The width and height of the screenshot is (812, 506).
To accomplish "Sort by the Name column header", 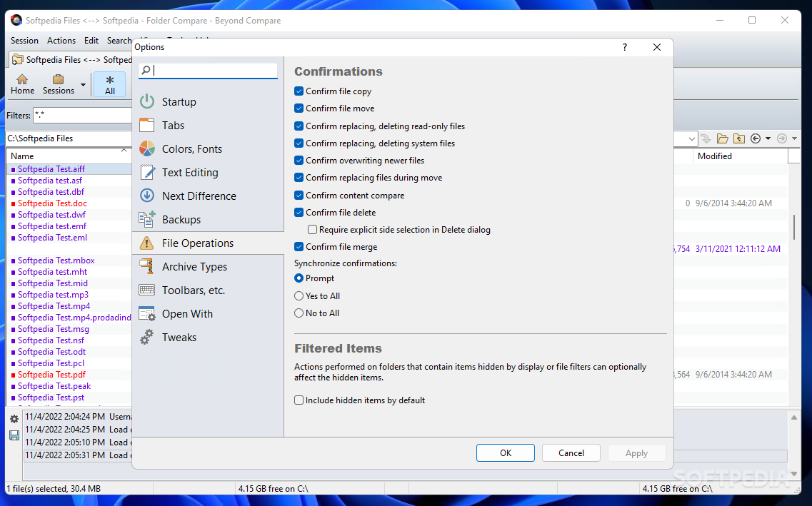I will pyautogui.click(x=69, y=156).
